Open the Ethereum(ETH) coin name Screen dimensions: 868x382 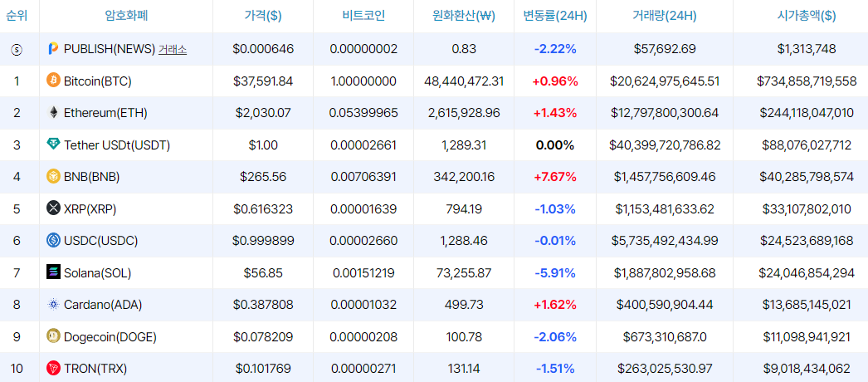(x=105, y=113)
